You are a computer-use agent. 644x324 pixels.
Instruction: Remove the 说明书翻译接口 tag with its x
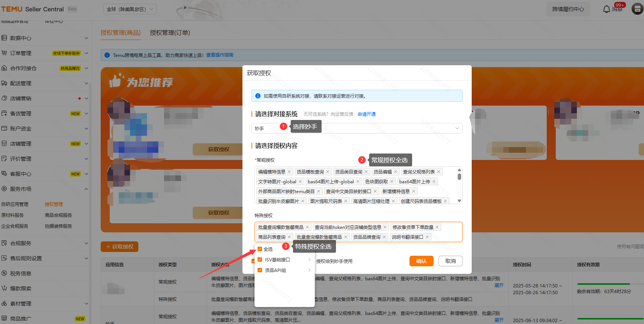click(427, 237)
